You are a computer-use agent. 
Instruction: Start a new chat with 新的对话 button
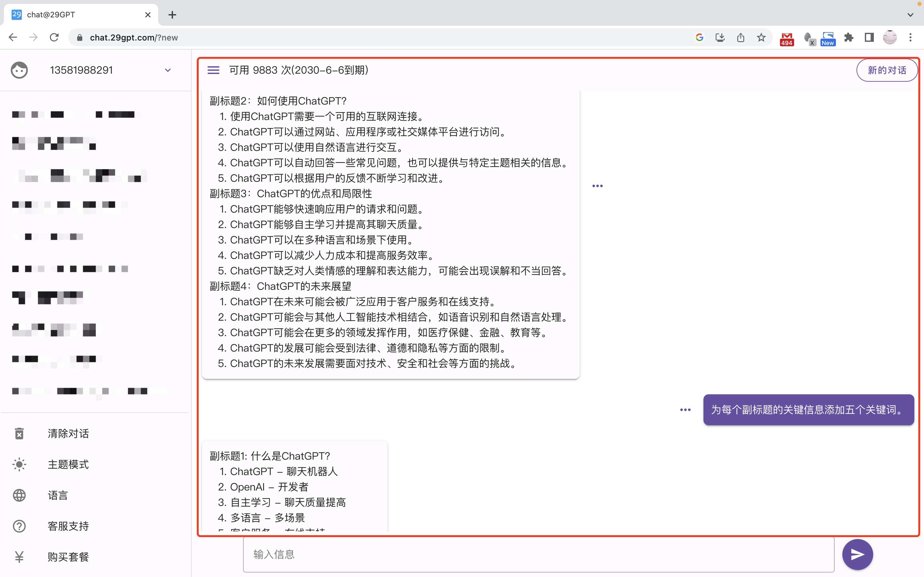pos(887,70)
